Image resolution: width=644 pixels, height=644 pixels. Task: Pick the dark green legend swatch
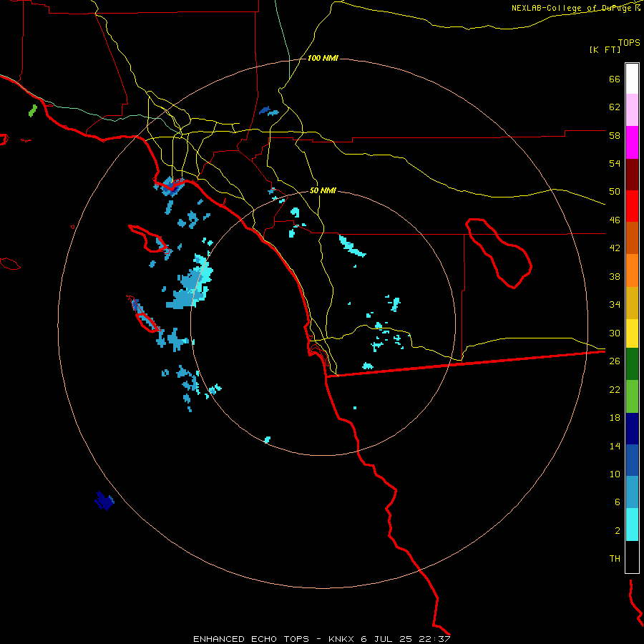pos(632,364)
